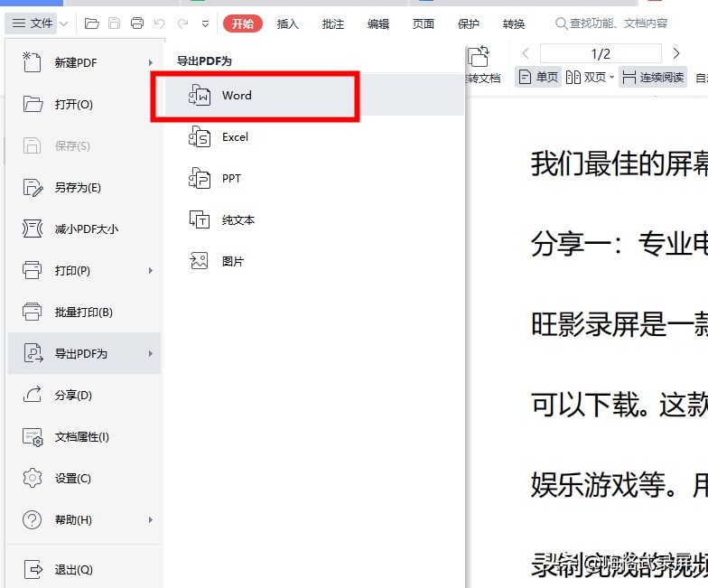Choose 文档属性(I) from file menu
Image resolution: width=708 pixels, height=588 pixels.
coord(85,437)
